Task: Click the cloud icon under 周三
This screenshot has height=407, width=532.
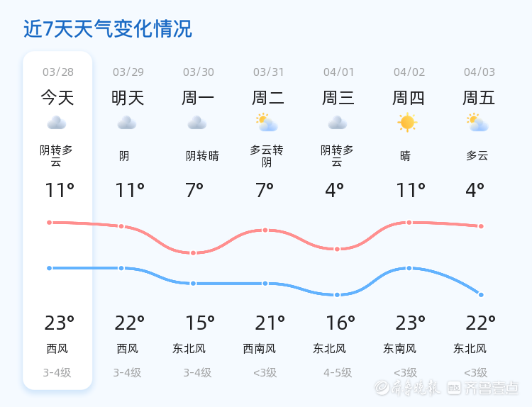Action: click(338, 123)
